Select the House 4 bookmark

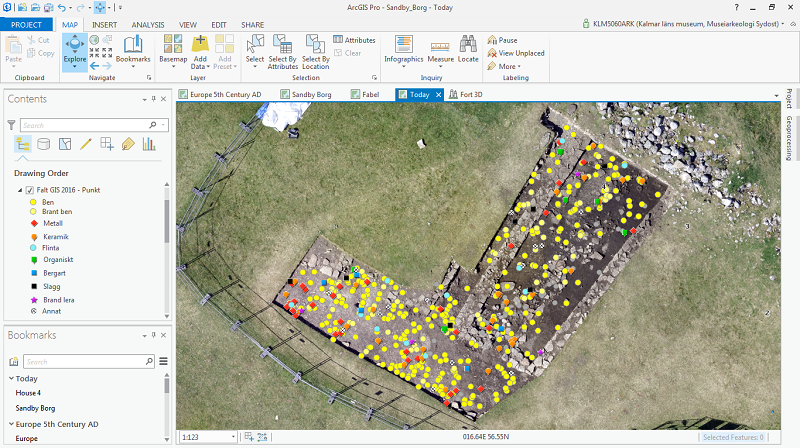28,393
